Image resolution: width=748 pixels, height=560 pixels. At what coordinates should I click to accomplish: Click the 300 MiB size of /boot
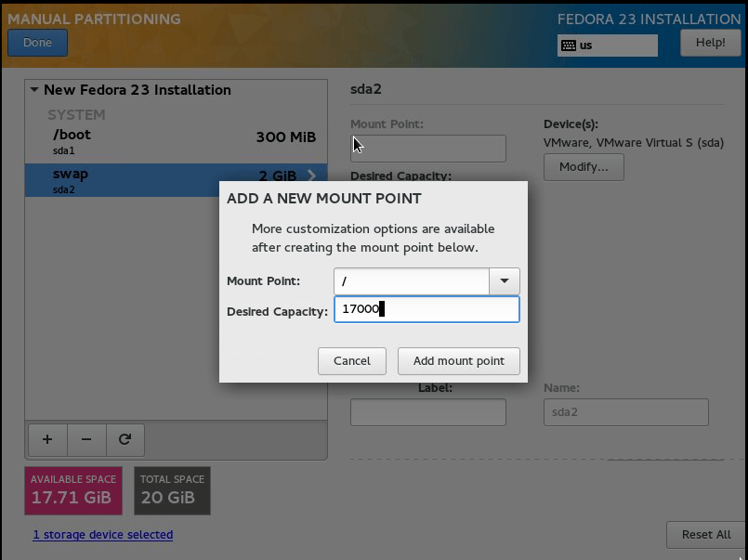click(286, 137)
